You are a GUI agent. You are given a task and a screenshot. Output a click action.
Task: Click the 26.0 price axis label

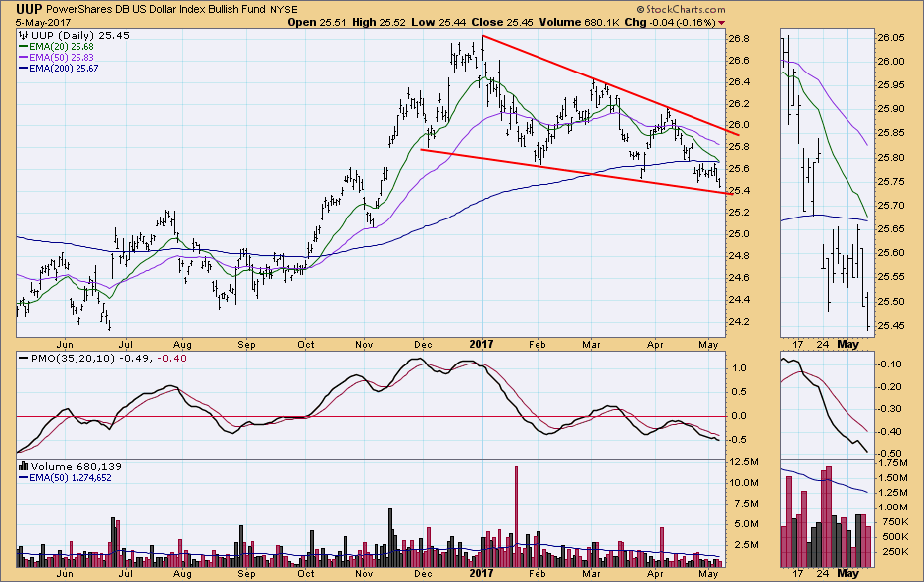click(739, 125)
